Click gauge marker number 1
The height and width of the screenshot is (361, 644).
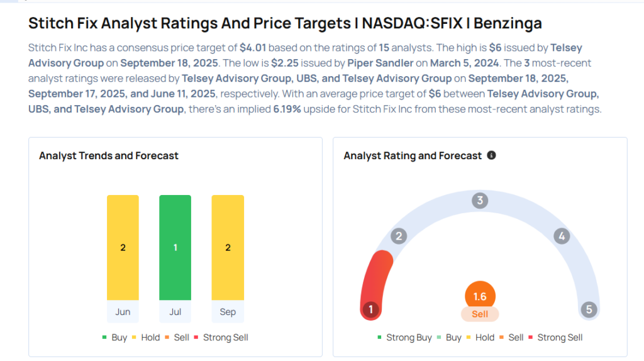pos(371,309)
